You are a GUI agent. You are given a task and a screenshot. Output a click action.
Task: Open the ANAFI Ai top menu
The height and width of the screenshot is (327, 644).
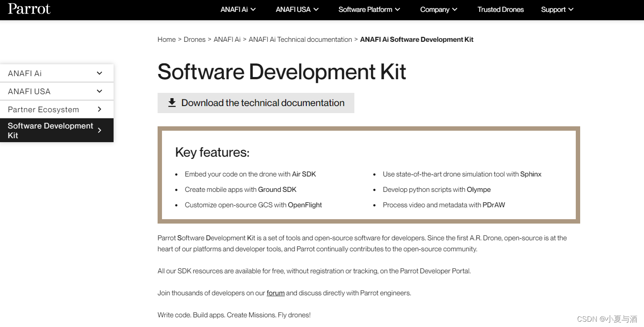pyautogui.click(x=238, y=10)
